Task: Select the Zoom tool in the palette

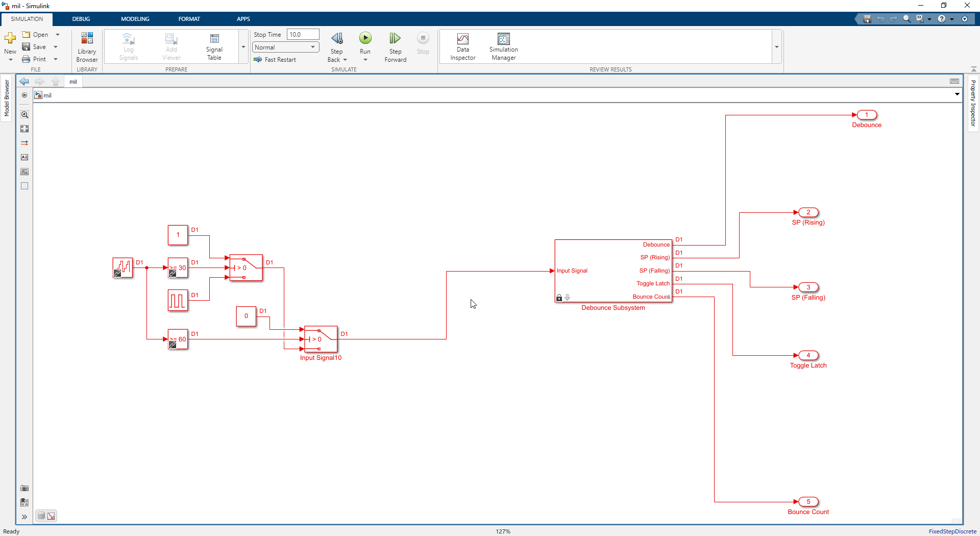Action: point(24,114)
